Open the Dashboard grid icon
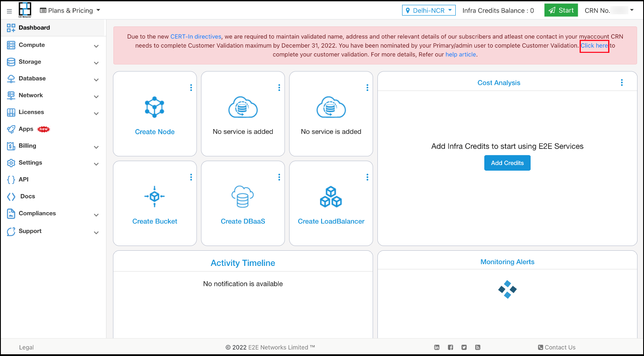Screen dimensions: 644x356 point(11,28)
